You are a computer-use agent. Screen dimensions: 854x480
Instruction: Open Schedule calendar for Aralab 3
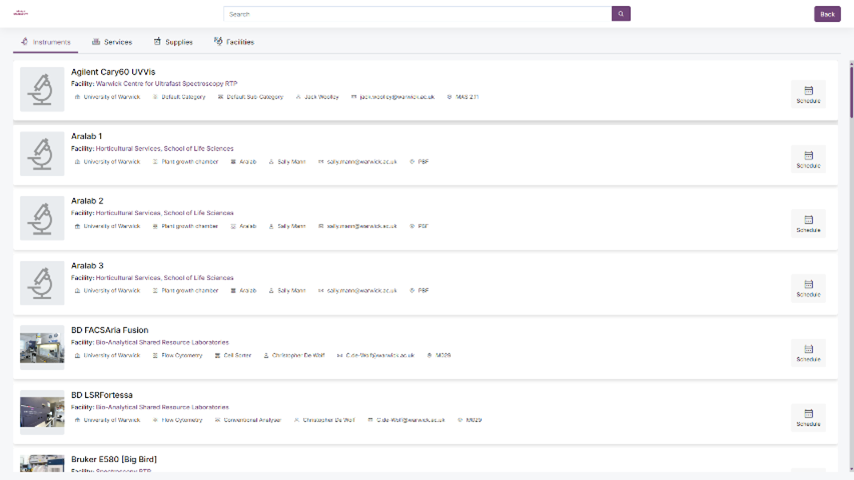coord(808,288)
